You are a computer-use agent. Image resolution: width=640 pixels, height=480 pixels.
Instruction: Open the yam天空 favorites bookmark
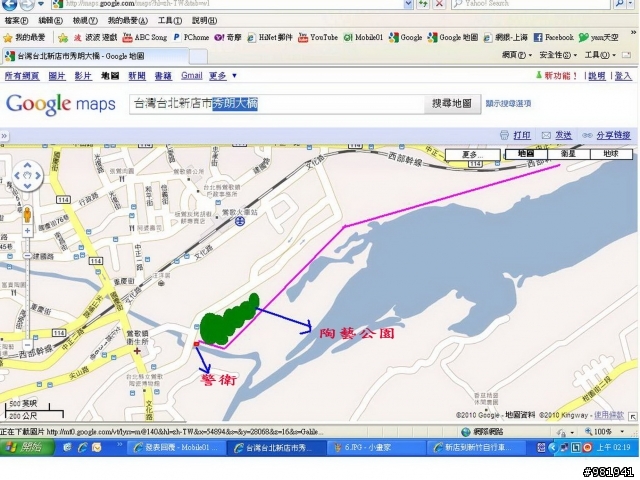pyautogui.click(x=599, y=38)
